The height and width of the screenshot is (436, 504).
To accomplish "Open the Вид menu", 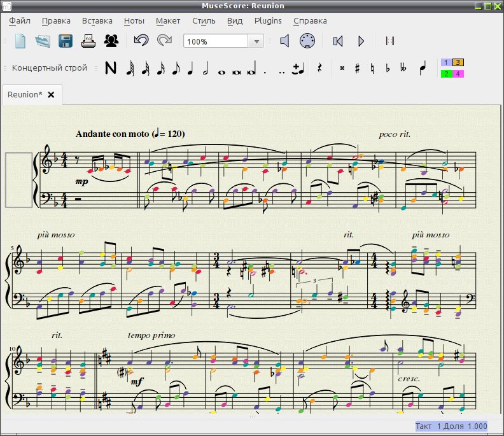I will (235, 21).
